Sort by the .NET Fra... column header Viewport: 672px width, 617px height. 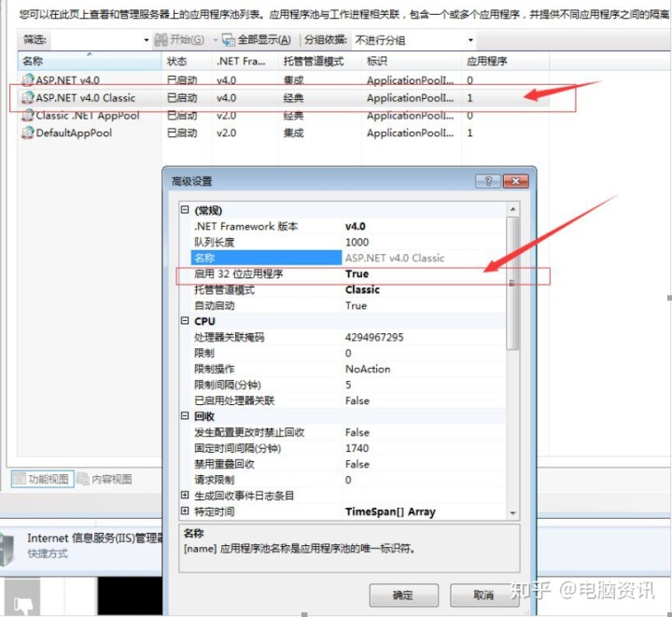[245, 61]
